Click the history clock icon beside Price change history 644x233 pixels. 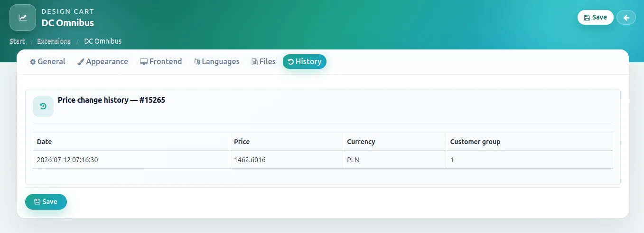pos(43,106)
